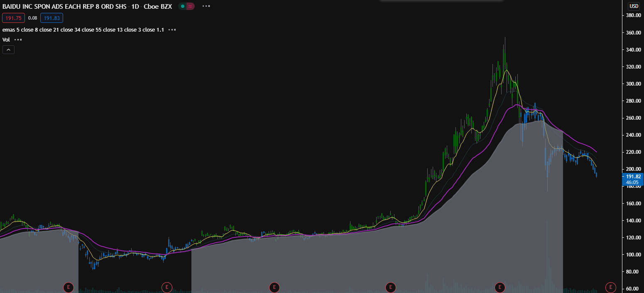Image resolution: width=644 pixels, height=293 pixels.
Task: Click the pink data update indicator icon
Action: coord(190,6)
